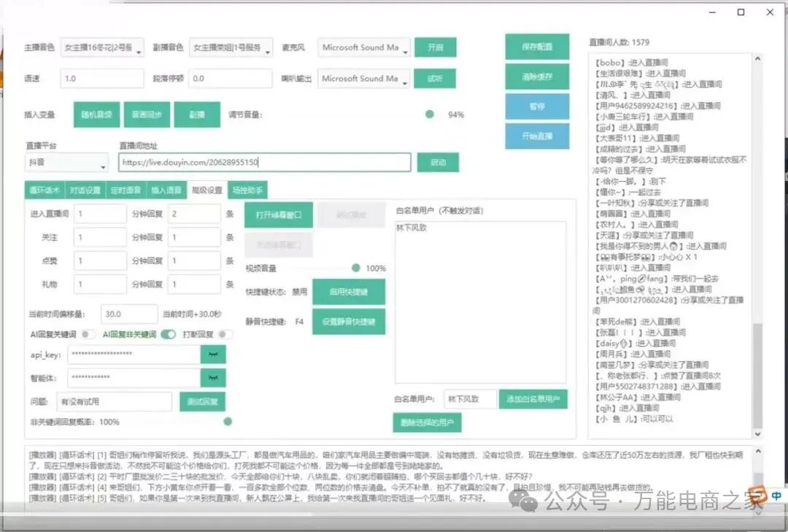Open the 主播音色 voice dropdown
Image resolution: width=788 pixels, height=532 pixels.
coord(102,47)
